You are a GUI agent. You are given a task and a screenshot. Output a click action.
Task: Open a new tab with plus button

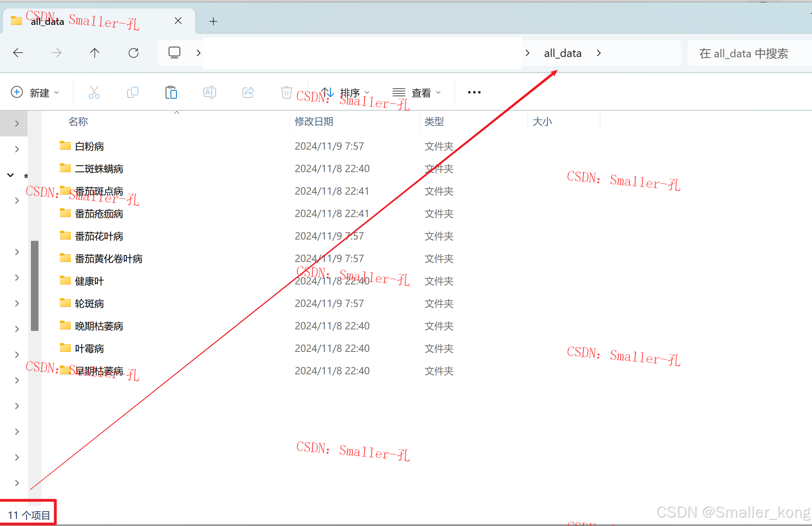[x=213, y=22]
